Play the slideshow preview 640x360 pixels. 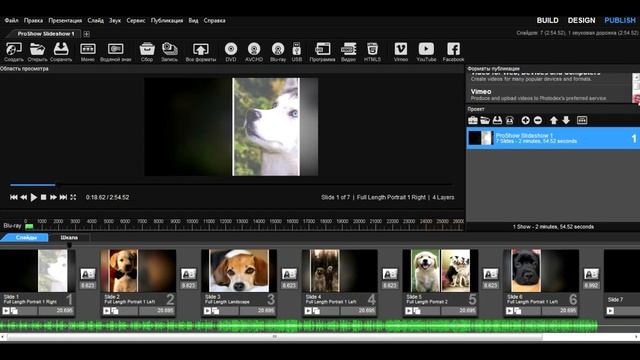point(34,197)
